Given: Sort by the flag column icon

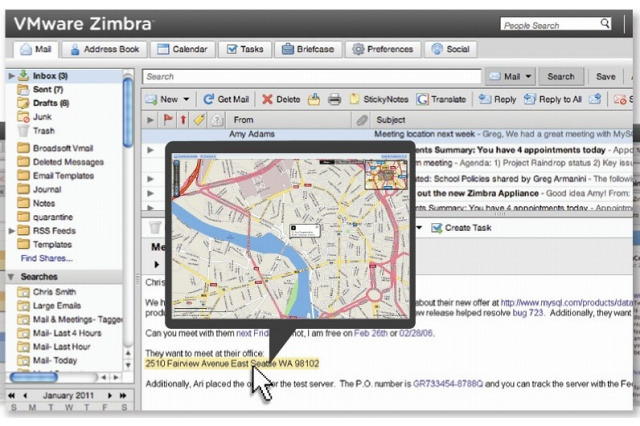Looking at the screenshot, I should [168, 120].
